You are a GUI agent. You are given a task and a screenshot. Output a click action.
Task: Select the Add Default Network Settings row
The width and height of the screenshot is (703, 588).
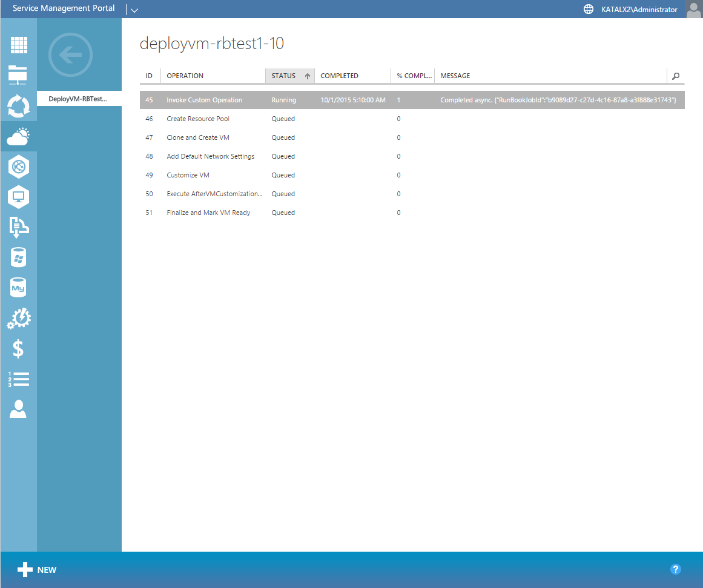click(412, 156)
